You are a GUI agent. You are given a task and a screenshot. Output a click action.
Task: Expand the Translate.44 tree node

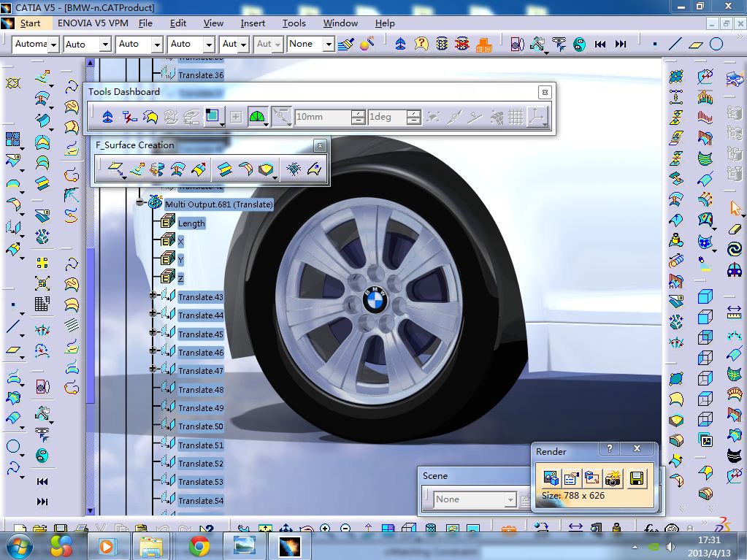(153, 313)
